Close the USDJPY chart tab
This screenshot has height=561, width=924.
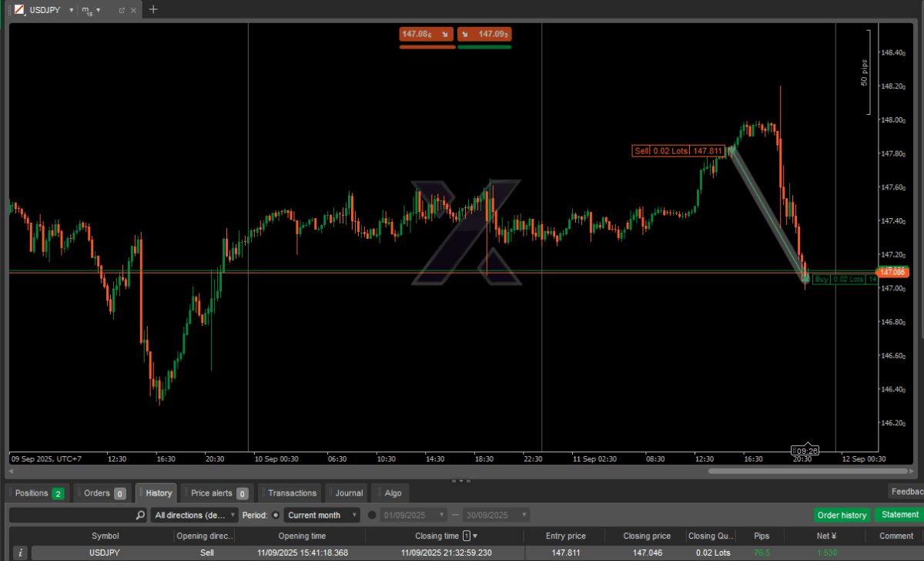(x=134, y=10)
